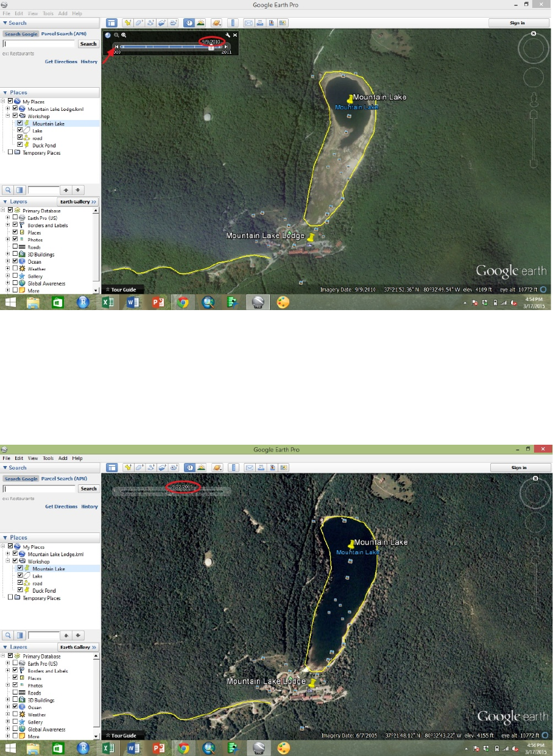Image resolution: width=553 pixels, height=756 pixels.
Task: Toggle historical imagery clock in 2005 window toolbar
Action: pyautogui.click(x=189, y=468)
